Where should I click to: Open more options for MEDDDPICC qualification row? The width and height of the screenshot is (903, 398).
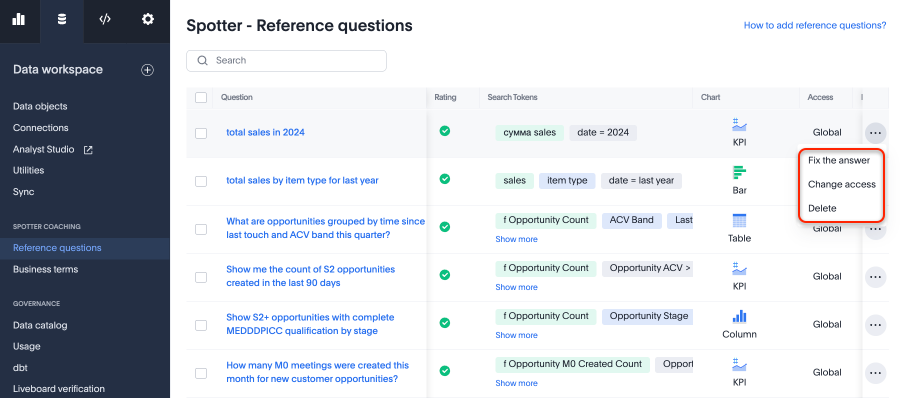[875, 325]
